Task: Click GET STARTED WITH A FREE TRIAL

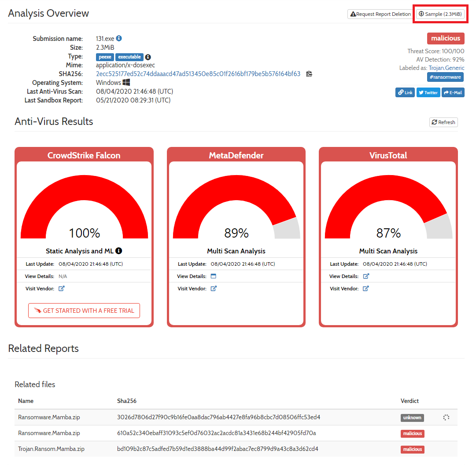Action: pos(84,311)
